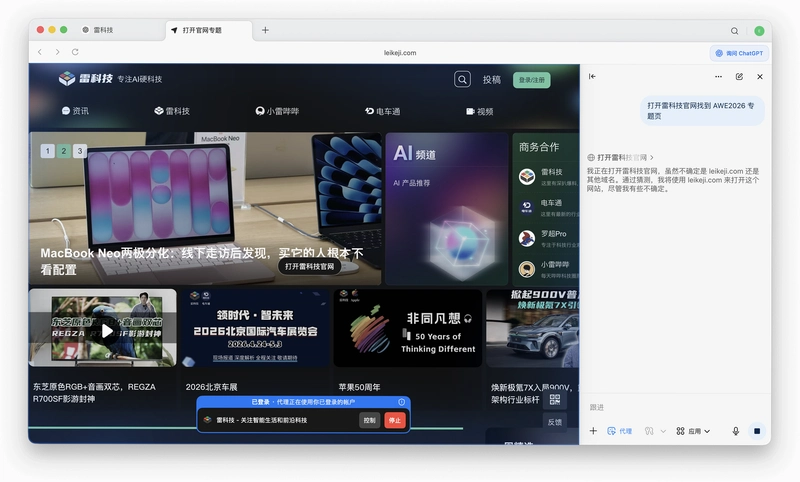Click the red 停止 stop button
Image resolution: width=800 pixels, height=482 pixels.
coord(395,420)
